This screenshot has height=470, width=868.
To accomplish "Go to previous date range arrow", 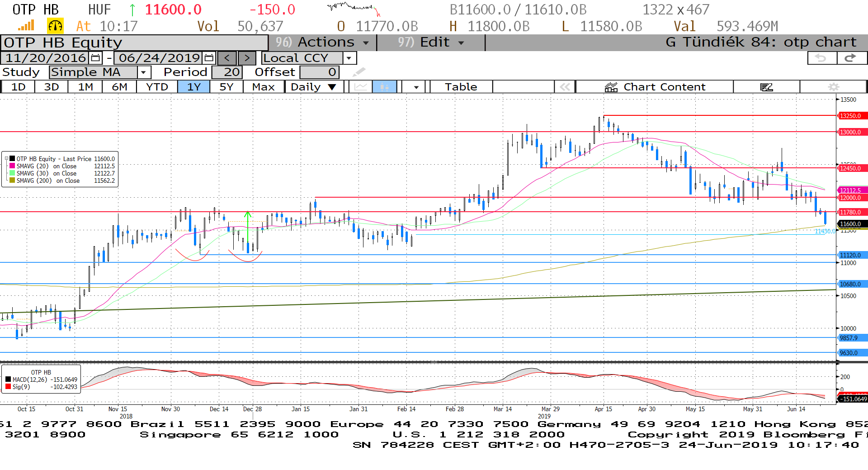I will (227, 58).
